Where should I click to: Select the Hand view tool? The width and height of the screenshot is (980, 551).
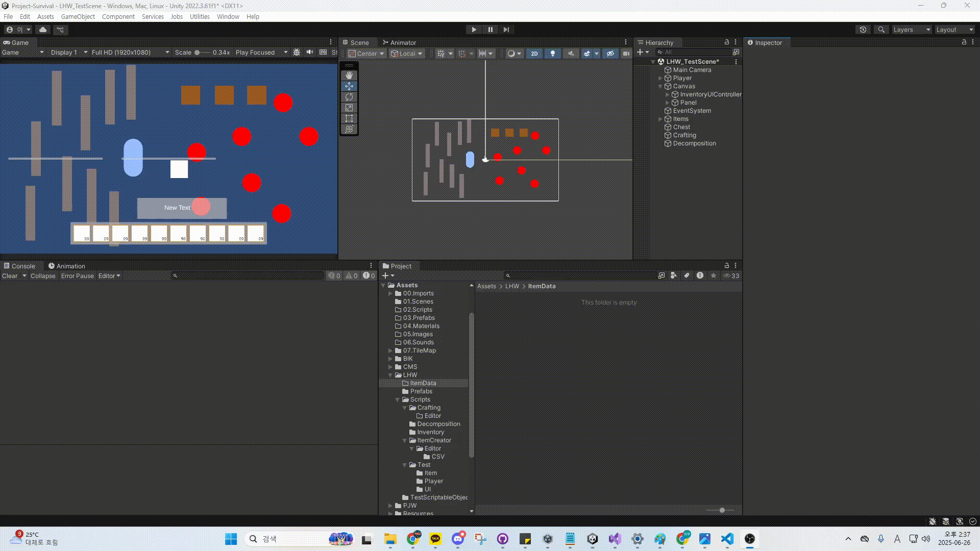pos(349,75)
